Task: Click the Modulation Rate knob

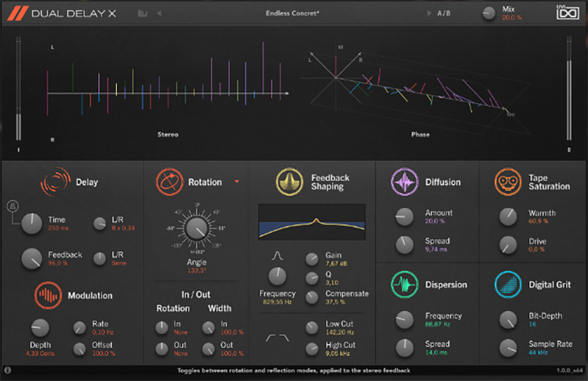Action: [x=79, y=328]
